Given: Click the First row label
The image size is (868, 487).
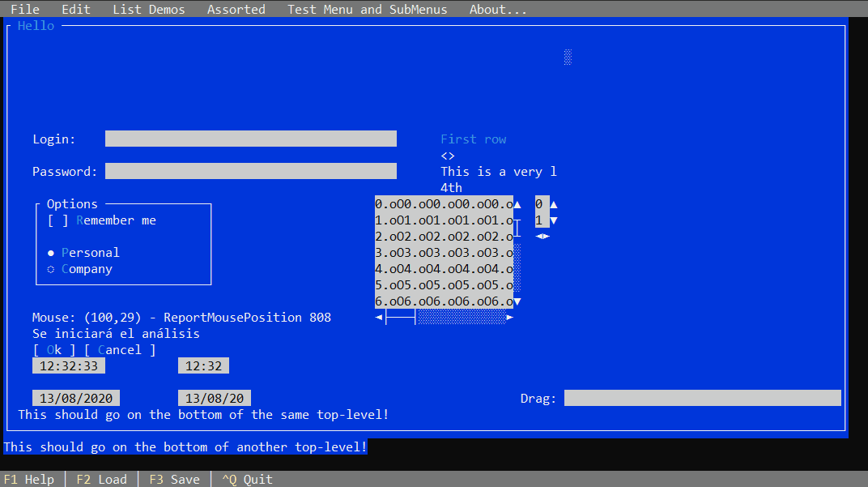Looking at the screenshot, I should pyautogui.click(x=474, y=139).
